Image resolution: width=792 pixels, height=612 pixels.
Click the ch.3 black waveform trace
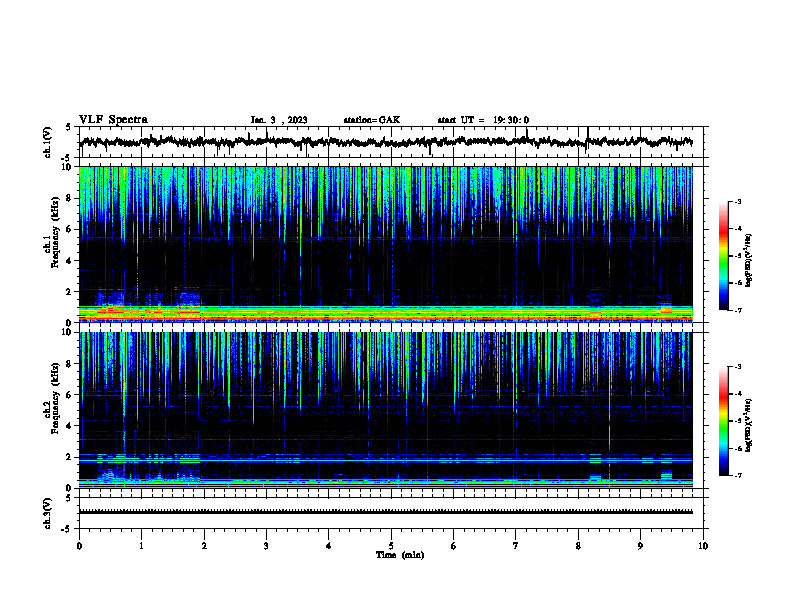tap(386, 512)
